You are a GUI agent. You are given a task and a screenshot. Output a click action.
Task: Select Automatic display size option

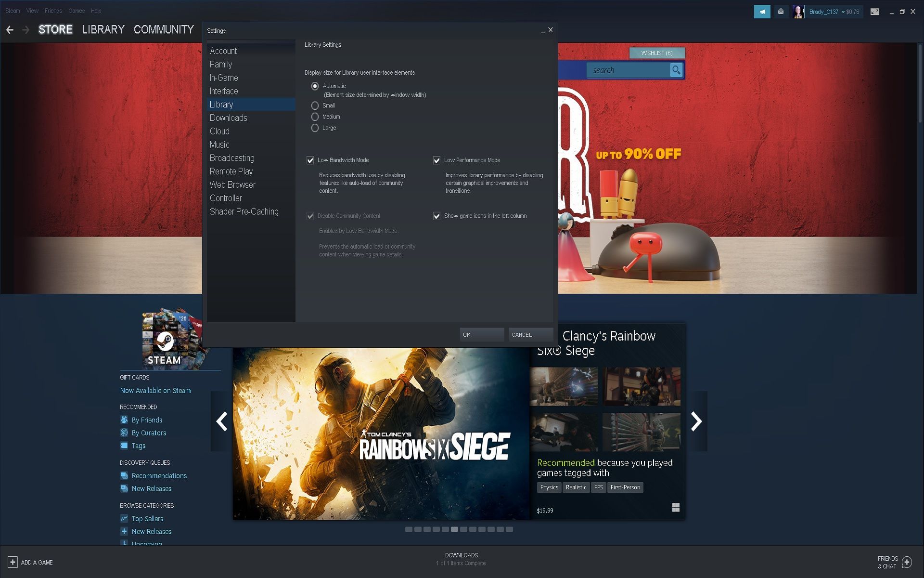[x=315, y=86]
